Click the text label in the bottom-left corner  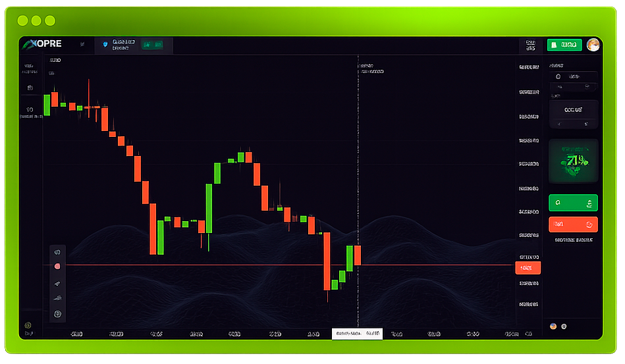pos(28,333)
